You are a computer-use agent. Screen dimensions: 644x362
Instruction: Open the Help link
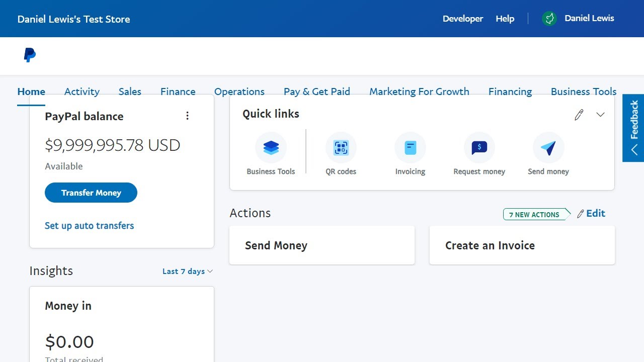pos(505,19)
